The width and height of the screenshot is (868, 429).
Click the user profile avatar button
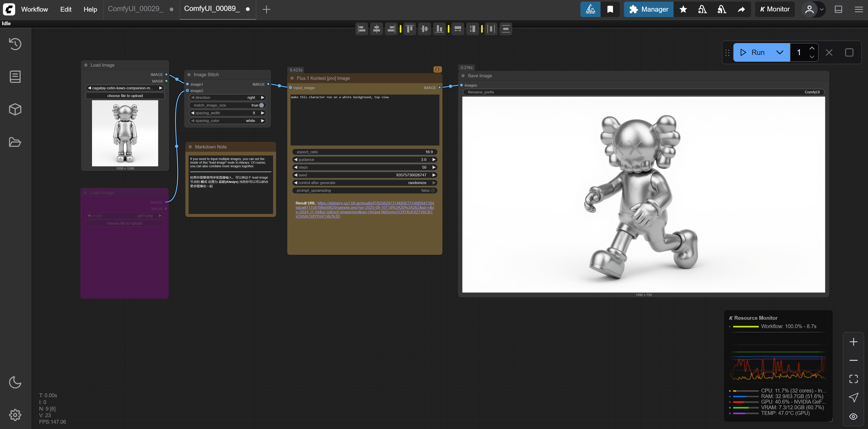coord(809,9)
